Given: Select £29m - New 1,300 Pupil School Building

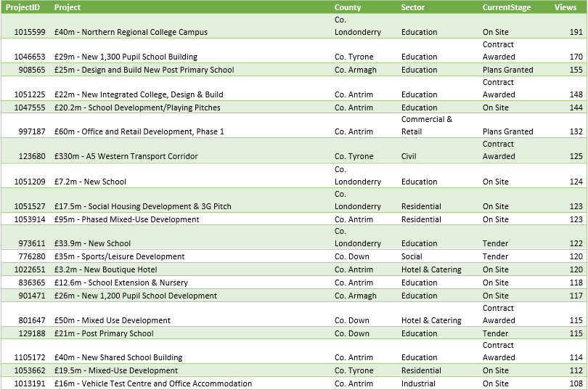Looking at the screenshot, I should point(126,57).
